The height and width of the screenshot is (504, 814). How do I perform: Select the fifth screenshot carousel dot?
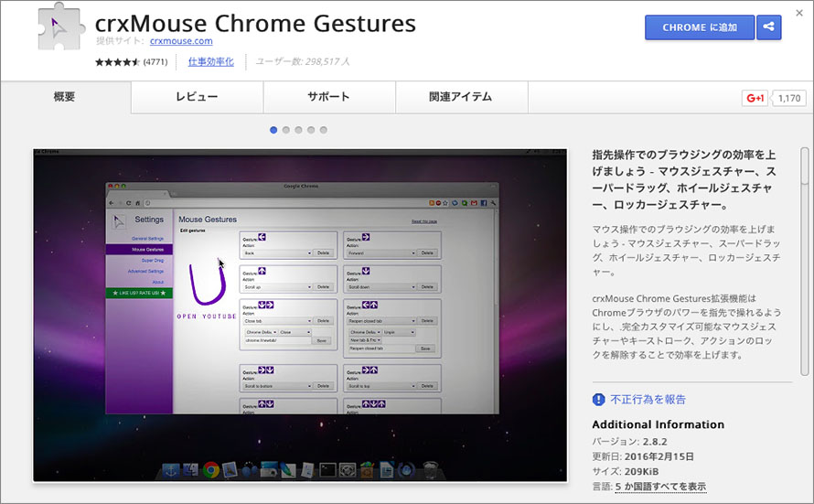(x=324, y=130)
